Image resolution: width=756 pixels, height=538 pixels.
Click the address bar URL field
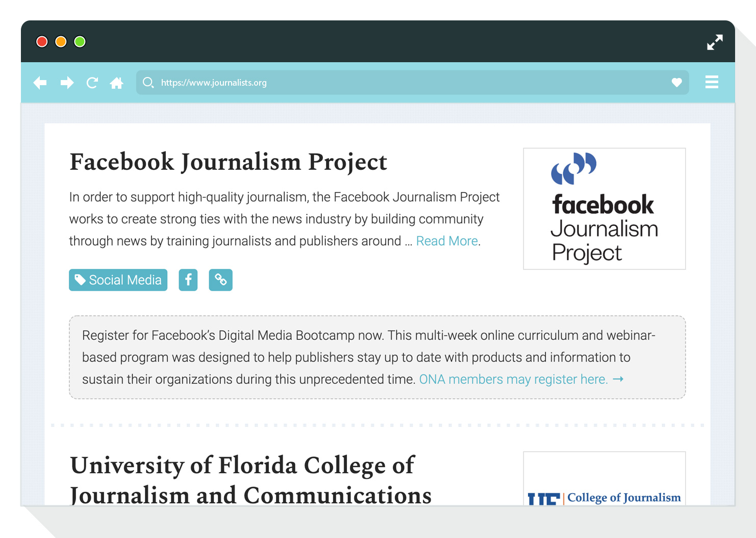[413, 83]
